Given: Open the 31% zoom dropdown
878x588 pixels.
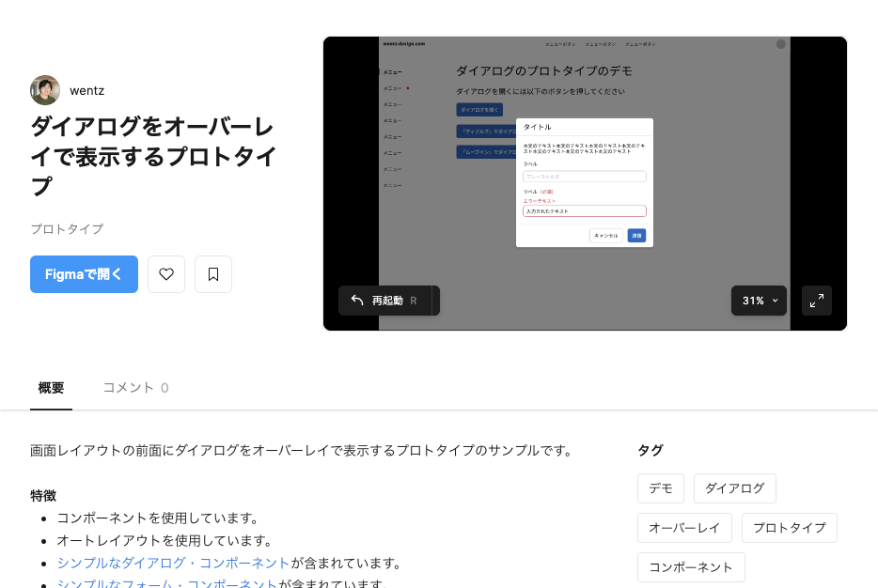Looking at the screenshot, I should [x=759, y=301].
